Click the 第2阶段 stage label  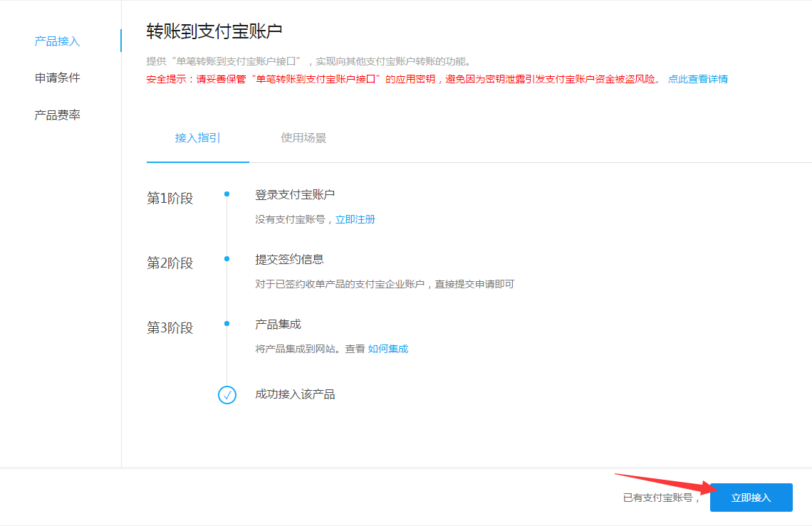pos(170,263)
